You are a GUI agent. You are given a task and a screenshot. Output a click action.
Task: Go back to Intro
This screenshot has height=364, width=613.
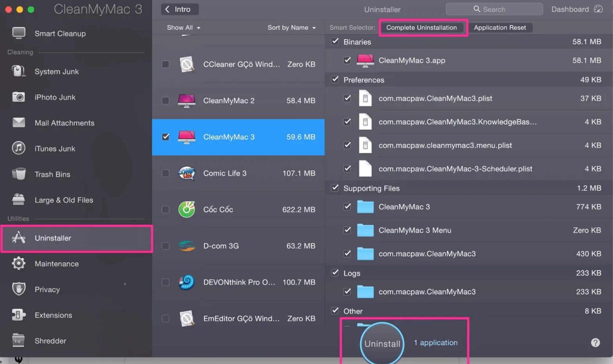click(180, 9)
